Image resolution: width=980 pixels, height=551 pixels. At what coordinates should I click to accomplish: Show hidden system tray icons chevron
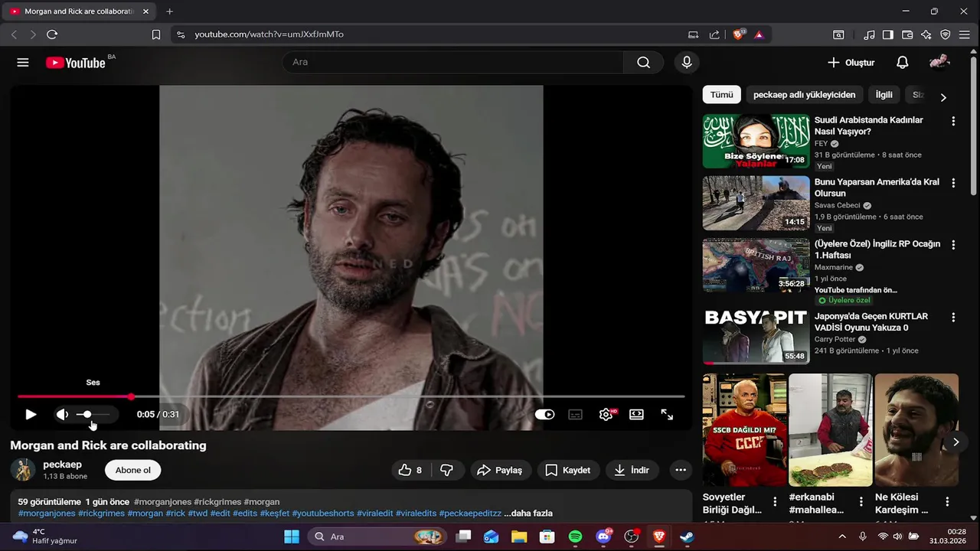tap(842, 537)
